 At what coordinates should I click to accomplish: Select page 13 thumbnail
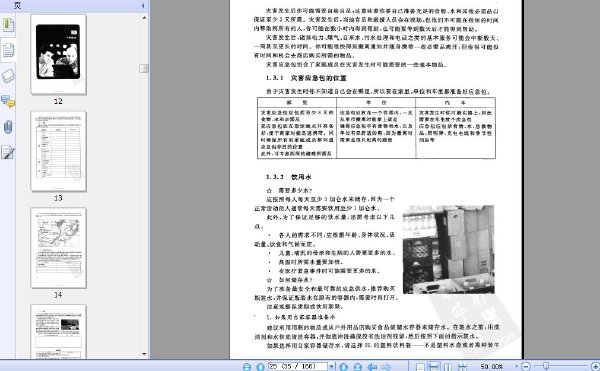click(x=59, y=151)
